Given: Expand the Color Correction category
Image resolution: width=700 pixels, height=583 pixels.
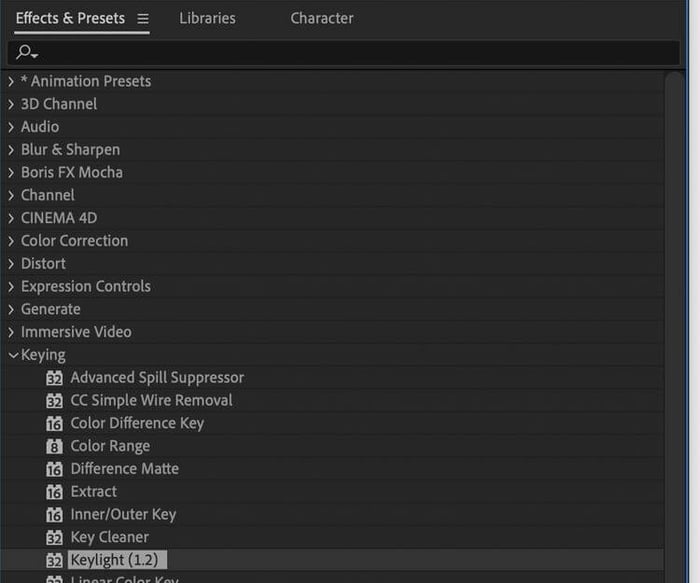Looking at the screenshot, I should (11, 241).
